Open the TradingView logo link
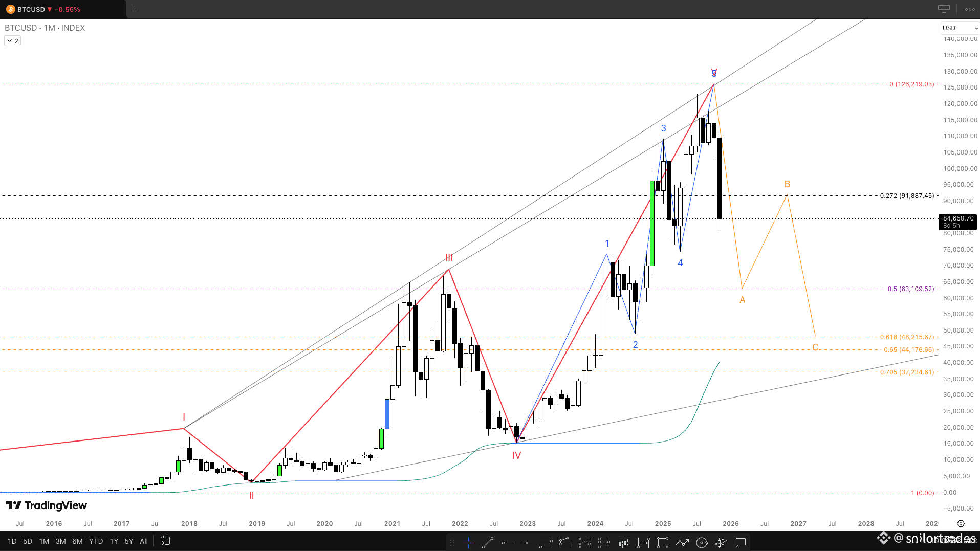 tap(47, 505)
